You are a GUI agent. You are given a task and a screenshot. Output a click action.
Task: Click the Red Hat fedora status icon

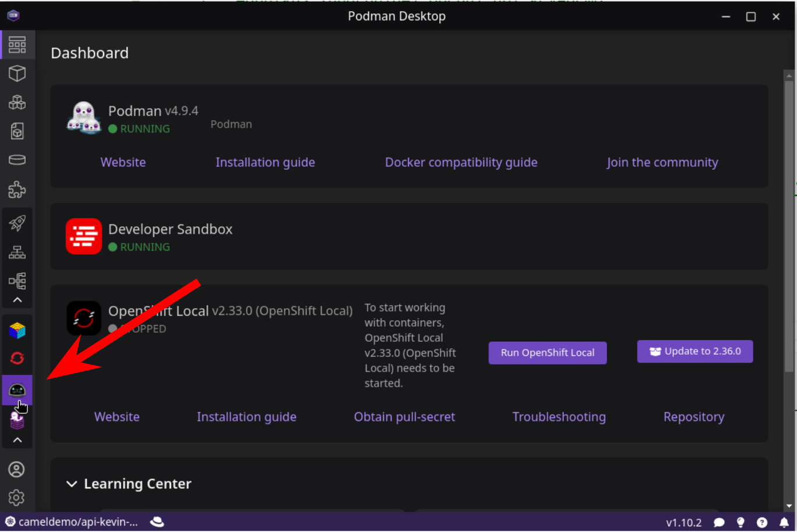(157, 522)
